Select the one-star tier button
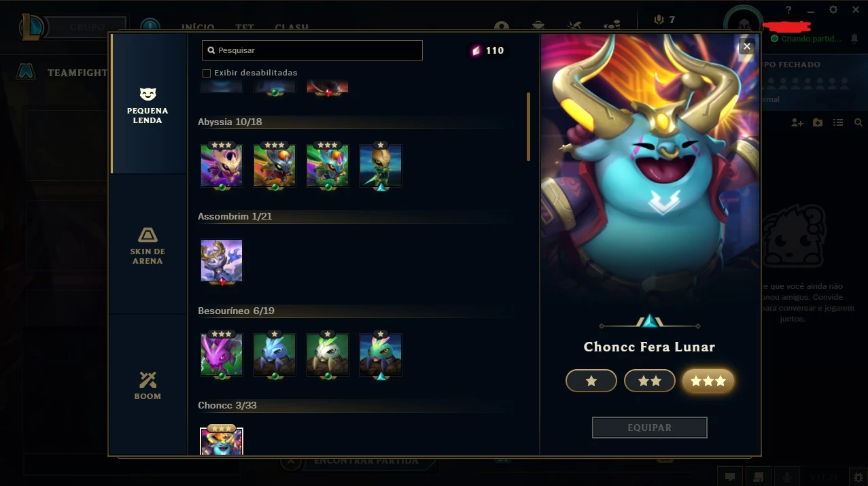 (x=591, y=381)
